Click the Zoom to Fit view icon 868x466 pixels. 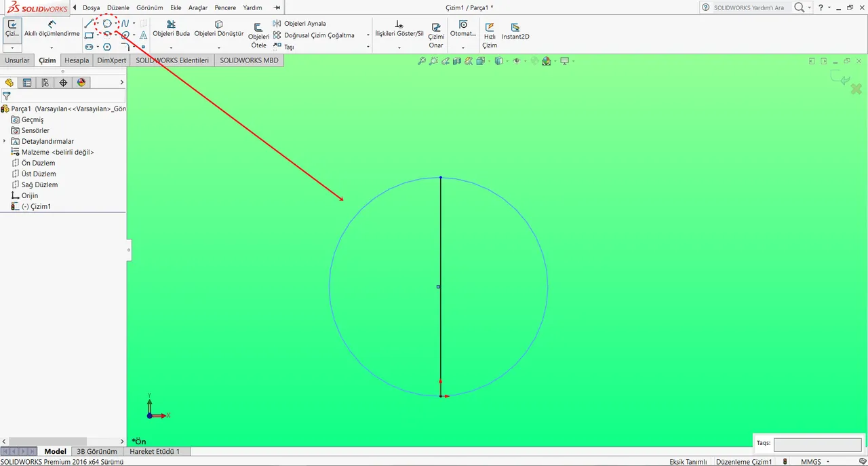click(x=422, y=61)
